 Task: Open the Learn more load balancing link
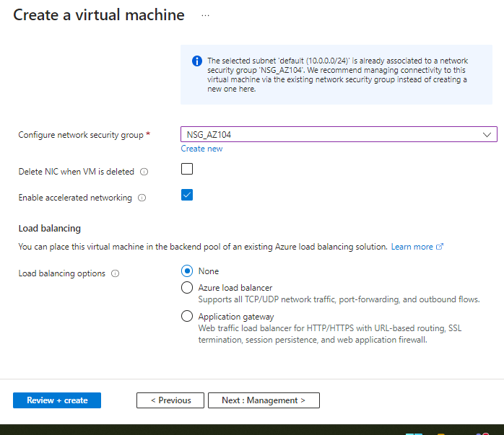412,247
